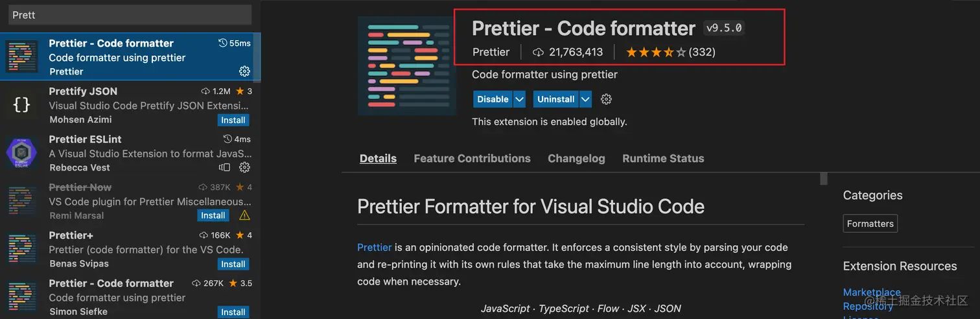Screen dimensions: 980x319
Task: Click Prettier+ 166K download count
Action: pyautogui.click(x=215, y=235)
